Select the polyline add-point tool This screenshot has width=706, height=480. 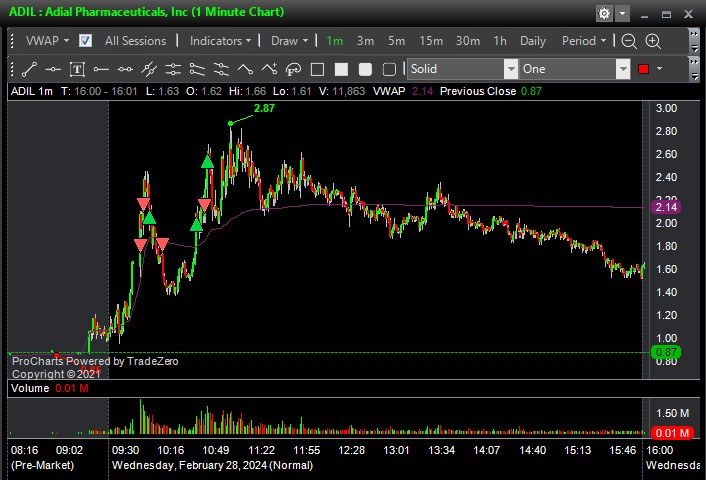click(x=269, y=69)
